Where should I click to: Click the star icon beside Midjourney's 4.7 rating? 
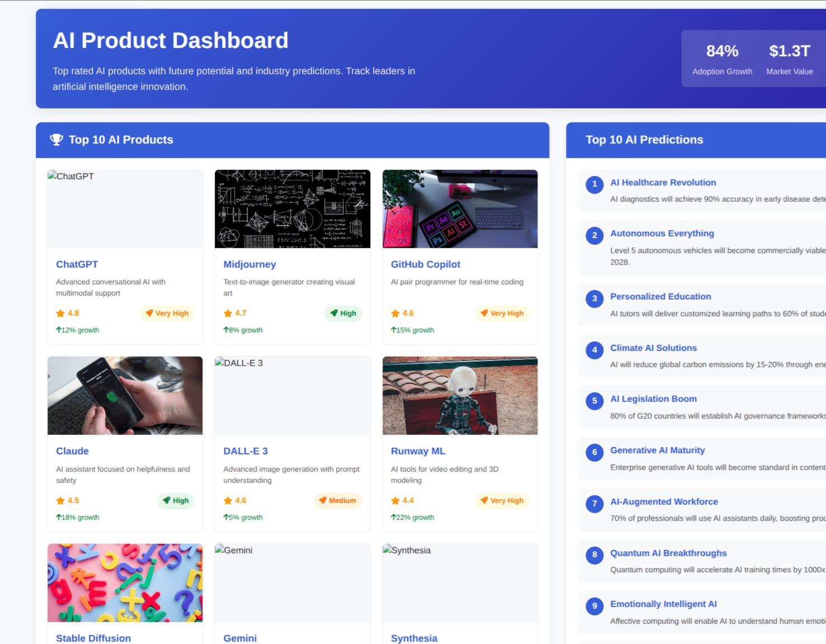point(228,314)
